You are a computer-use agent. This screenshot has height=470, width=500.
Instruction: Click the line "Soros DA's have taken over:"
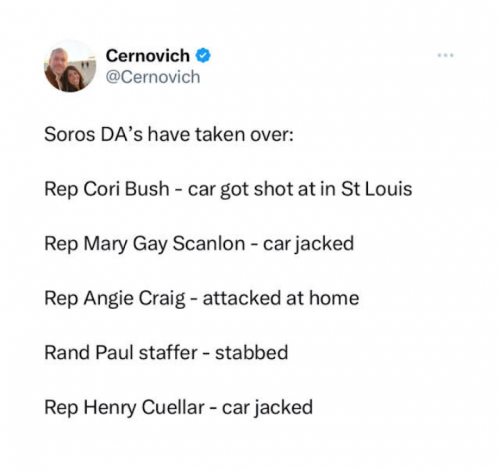click(169, 135)
